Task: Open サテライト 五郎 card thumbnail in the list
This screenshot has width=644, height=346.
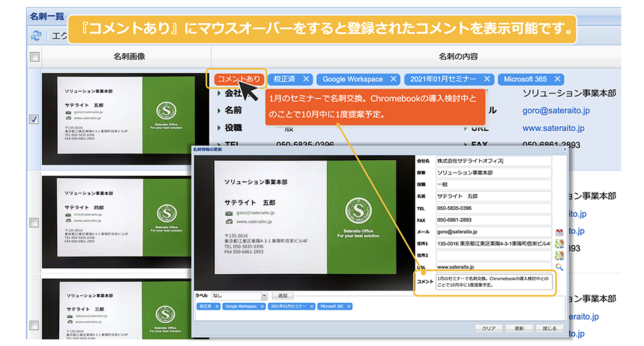Action: click(126, 119)
